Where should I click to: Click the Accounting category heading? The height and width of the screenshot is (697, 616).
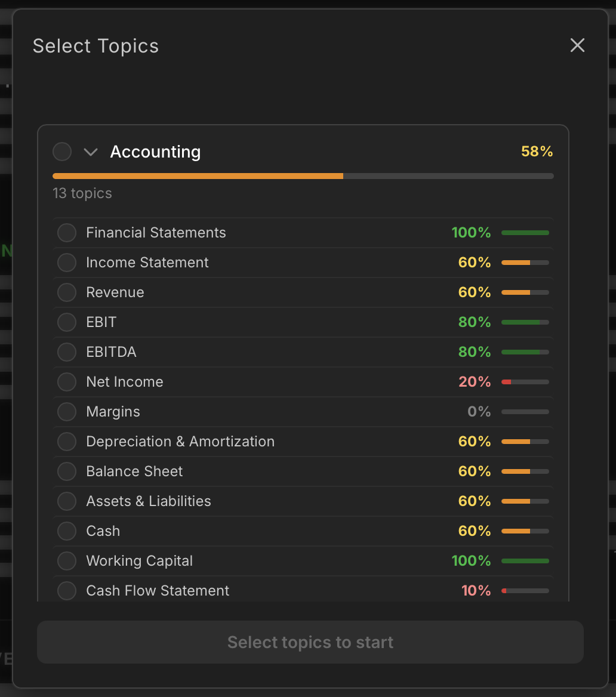(155, 152)
